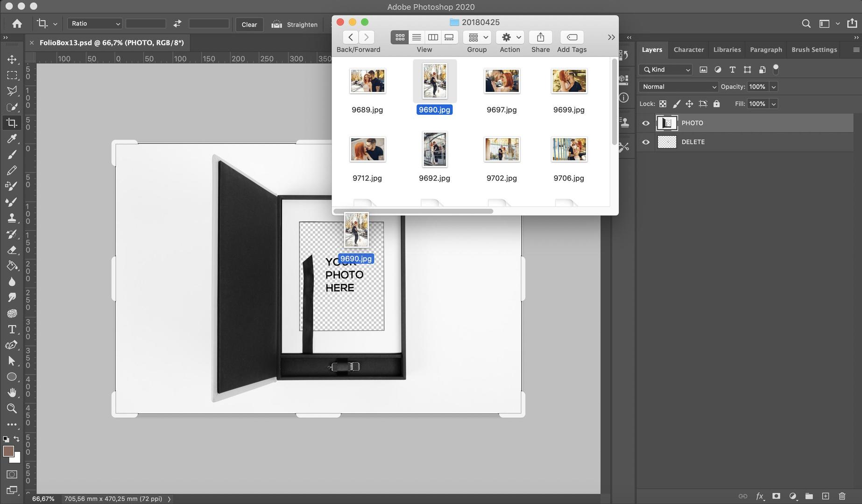Image resolution: width=862 pixels, height=504 pixels.
Task: Toggle visibility of the DELETE layer
Action: point(646,142)
